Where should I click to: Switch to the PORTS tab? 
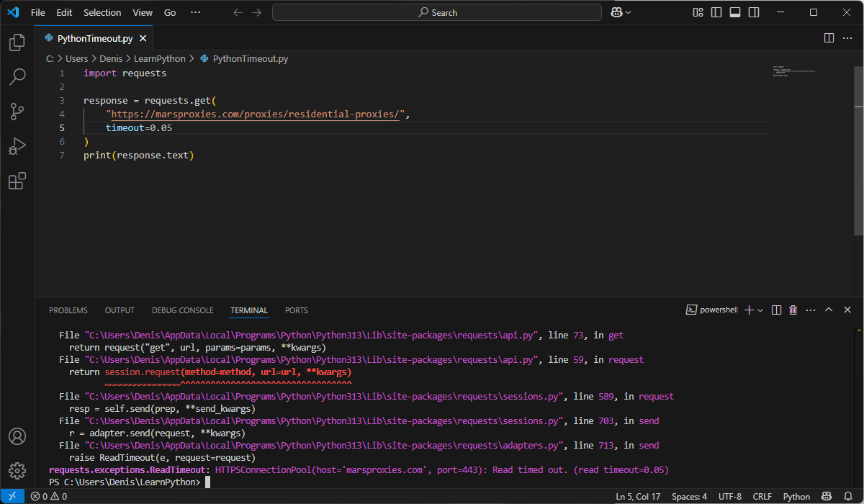click(x=296, y=310)
